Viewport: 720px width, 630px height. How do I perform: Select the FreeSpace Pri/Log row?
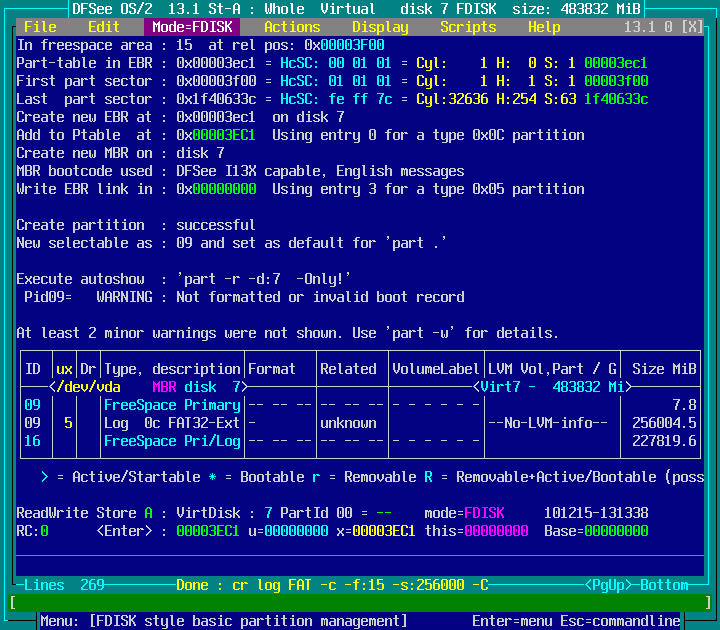click(x=172, y=441)
